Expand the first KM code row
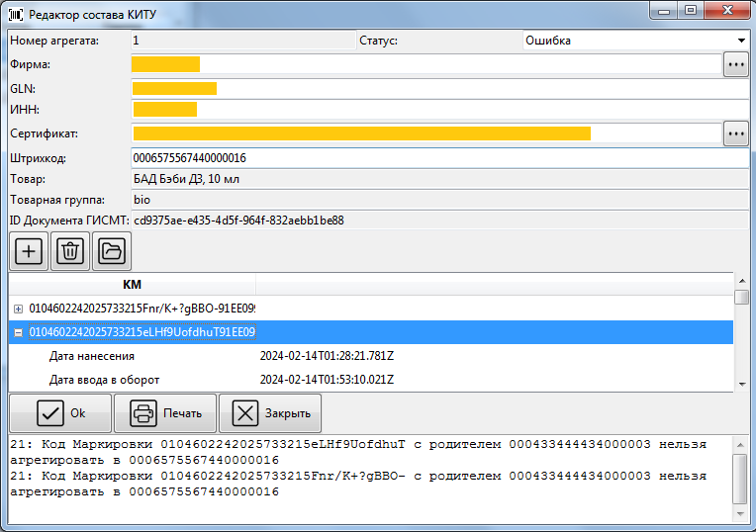This screenshot has height=532, width=756. point(18,309)
